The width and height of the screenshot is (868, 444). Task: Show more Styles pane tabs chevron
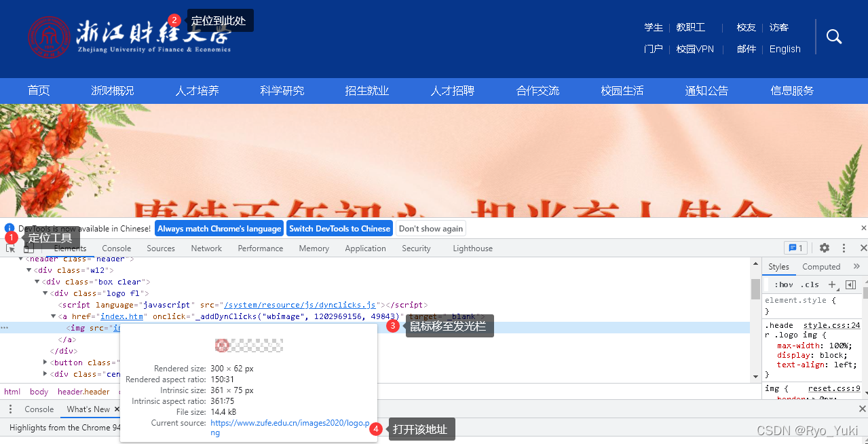[x=856, y=267]
